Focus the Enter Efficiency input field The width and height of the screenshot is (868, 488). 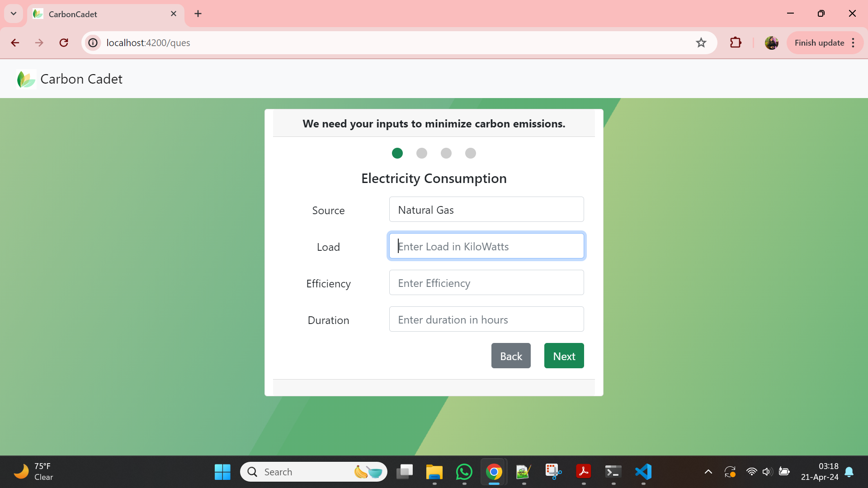point(486,283)
